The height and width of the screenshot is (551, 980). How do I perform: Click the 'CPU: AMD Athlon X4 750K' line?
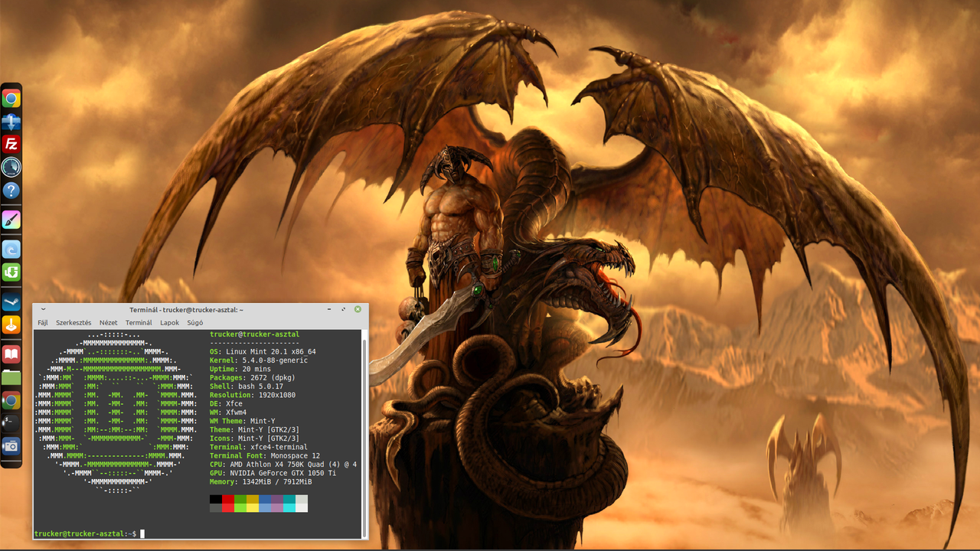point(283,465)
